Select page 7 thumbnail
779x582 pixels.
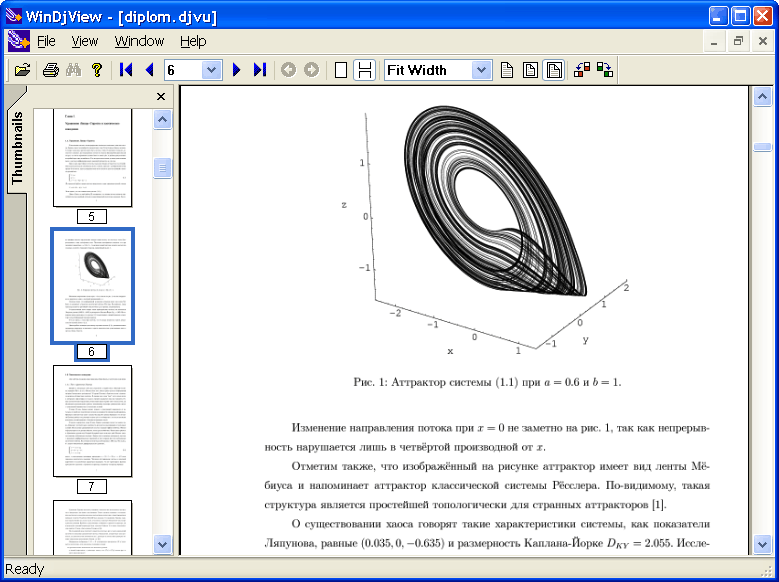pyautogui.click(x=92, y=420)
